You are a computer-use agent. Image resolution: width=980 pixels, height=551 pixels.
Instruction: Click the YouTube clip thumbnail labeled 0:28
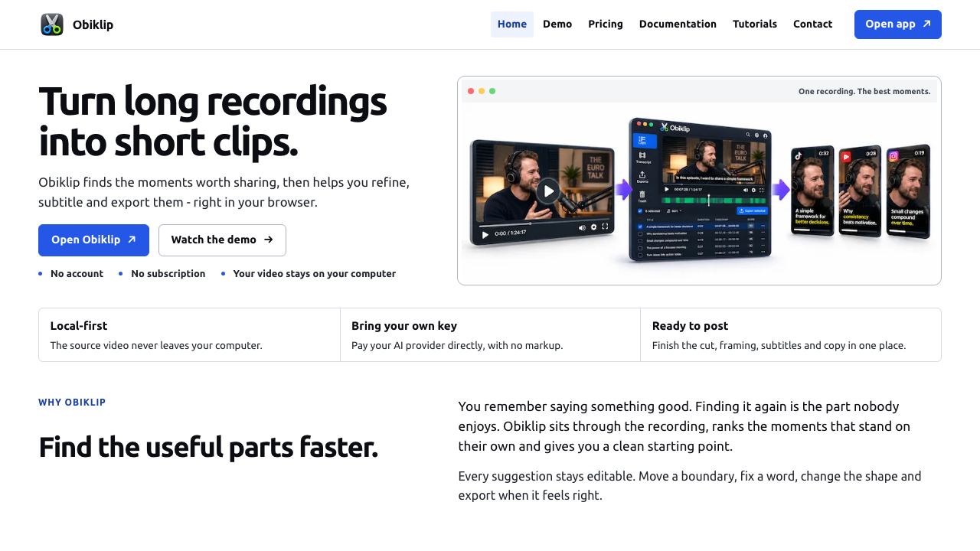point(860,191)
